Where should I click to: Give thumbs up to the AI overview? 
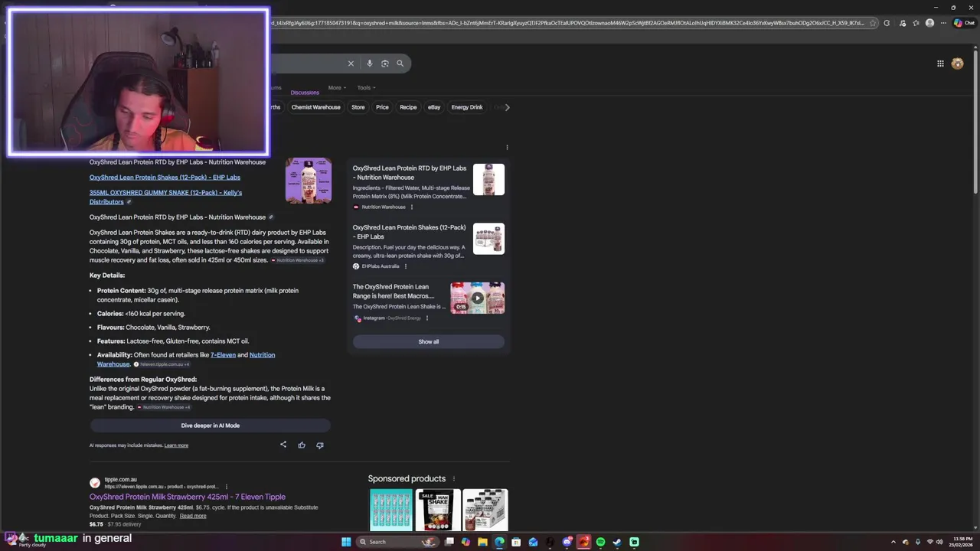coord(302,445)
